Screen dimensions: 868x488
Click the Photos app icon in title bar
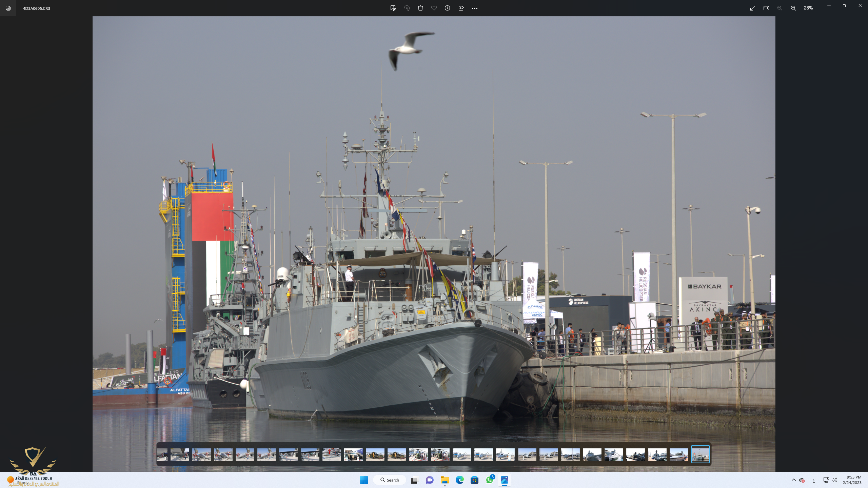(x=8, y=8)
